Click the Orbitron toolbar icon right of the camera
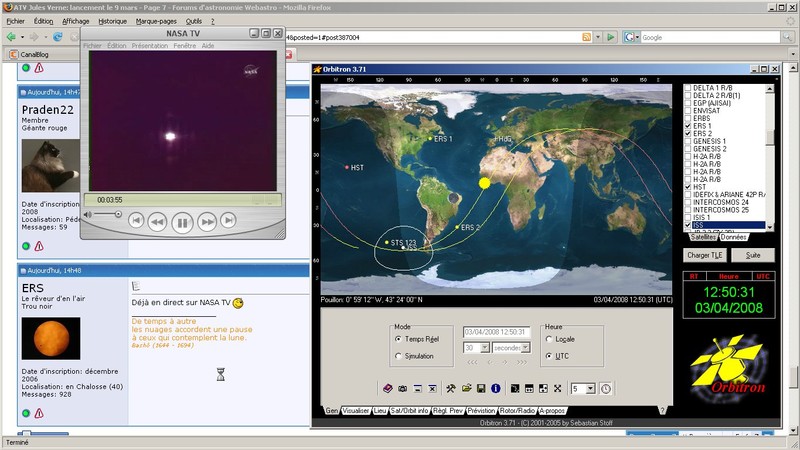 [417, 388]
